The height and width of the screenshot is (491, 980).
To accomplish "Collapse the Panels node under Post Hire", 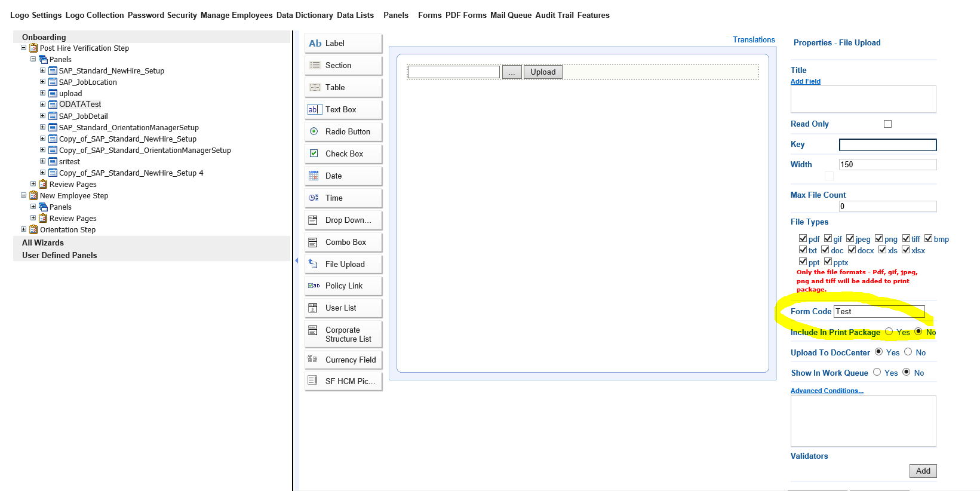I will [33, 59].
